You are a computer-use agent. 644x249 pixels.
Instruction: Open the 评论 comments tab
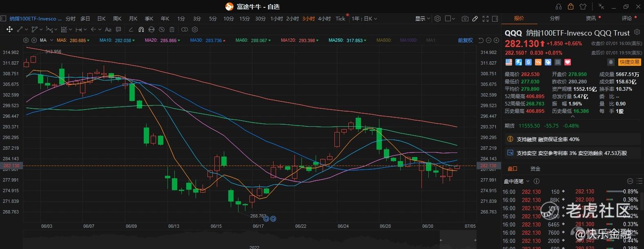point(627,18)
